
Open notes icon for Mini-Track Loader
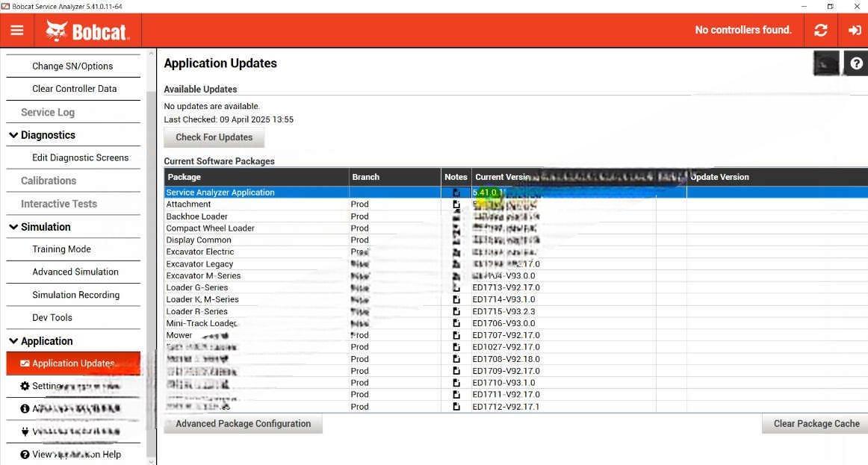pos(456,323)
